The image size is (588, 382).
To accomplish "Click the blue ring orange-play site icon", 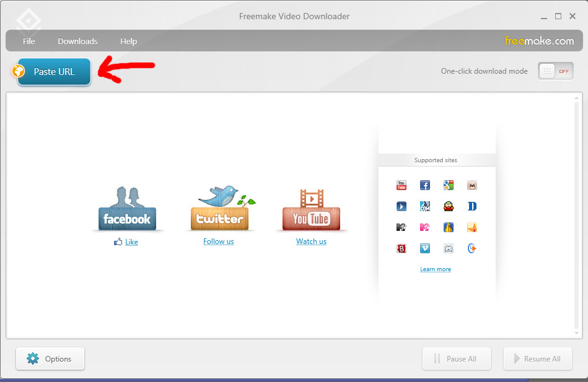I will 472,248.
